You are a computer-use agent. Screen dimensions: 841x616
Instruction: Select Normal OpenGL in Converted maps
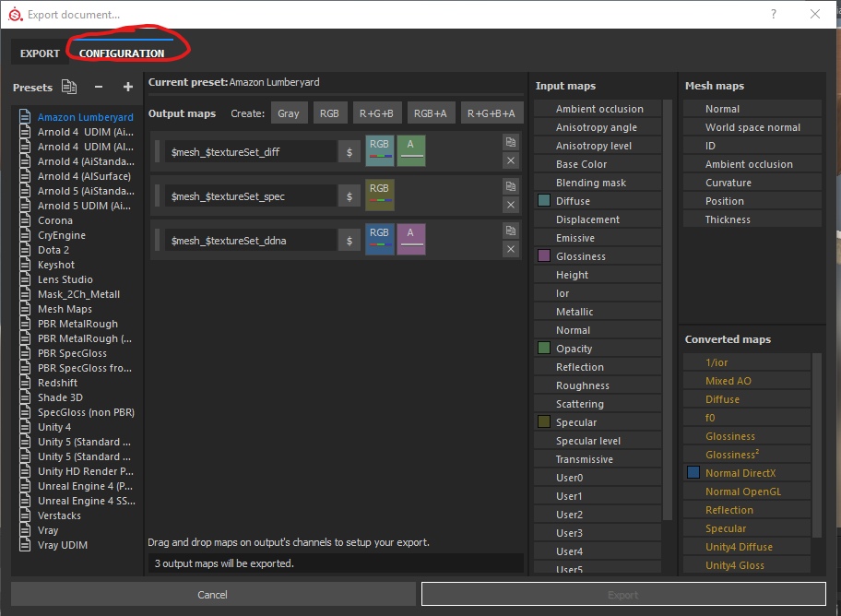click(x=747, y=492)
